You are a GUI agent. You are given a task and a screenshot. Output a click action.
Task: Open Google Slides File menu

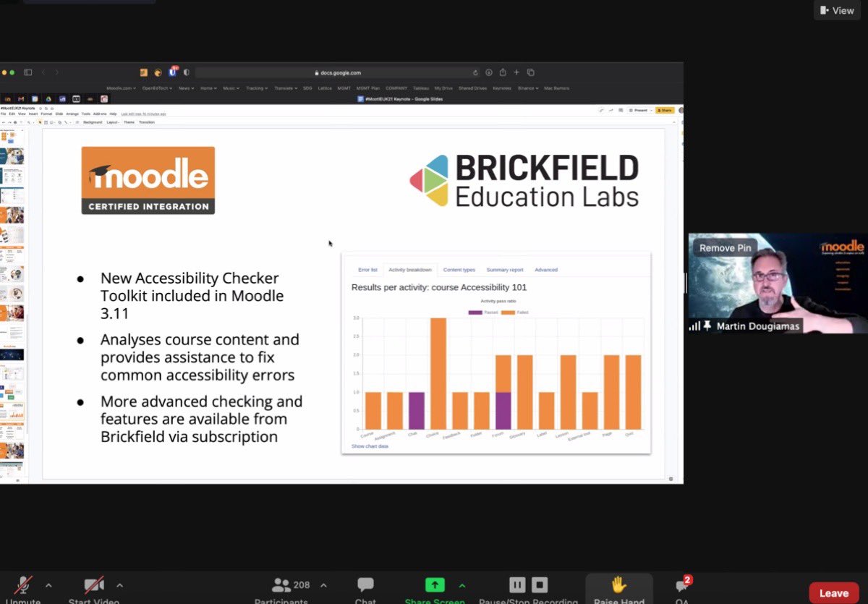[3, 114]
